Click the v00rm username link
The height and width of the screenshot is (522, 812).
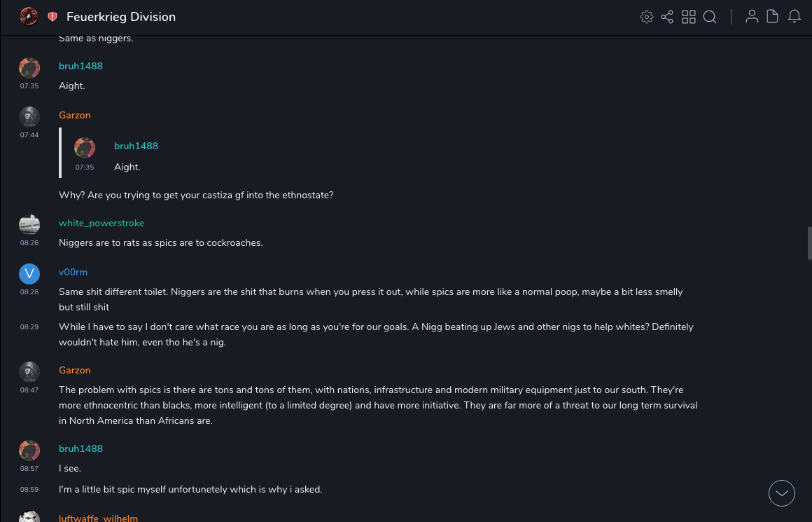coord(73,272)
